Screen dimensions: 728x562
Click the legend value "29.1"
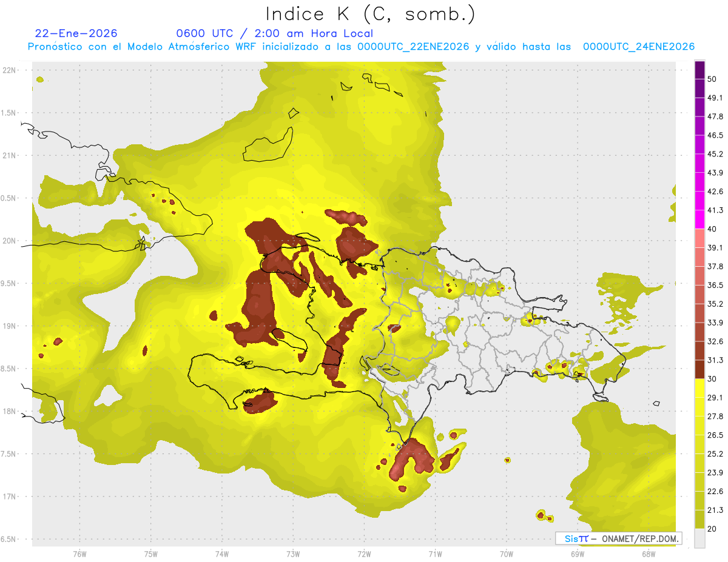click(x=715, y=398)
